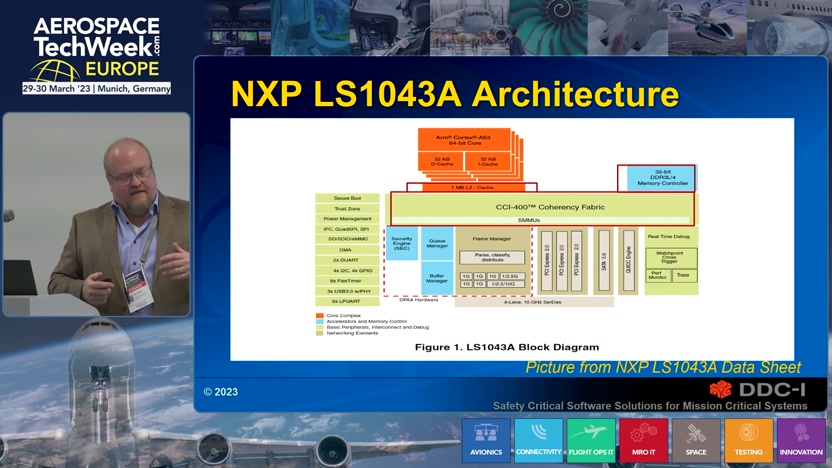Image resolution: width=832 pixels, height=468 pixels.
Task: Click the 'Buffer Manager' block
Action: pos(437,279)
